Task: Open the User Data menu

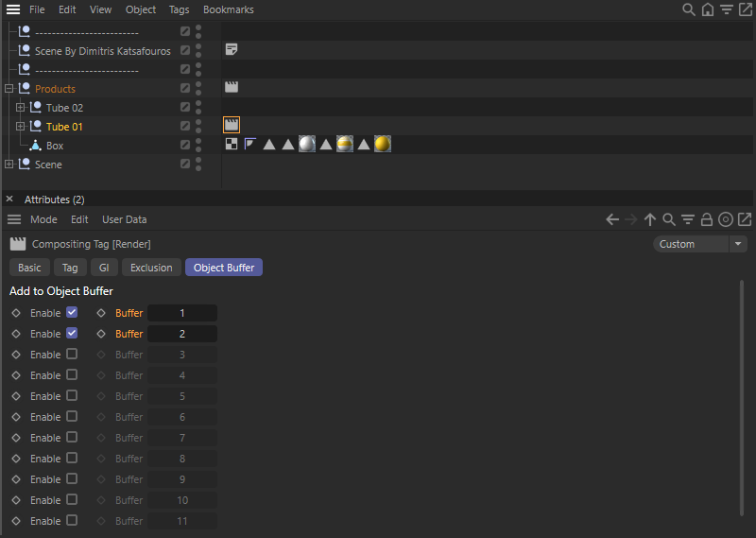Action: (125, 219)
